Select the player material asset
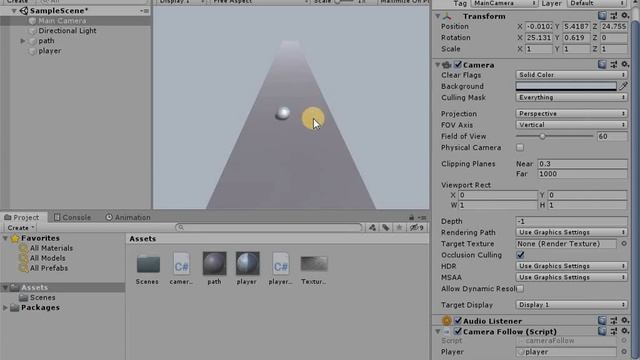640x360 pixels. tap(247, 263)
